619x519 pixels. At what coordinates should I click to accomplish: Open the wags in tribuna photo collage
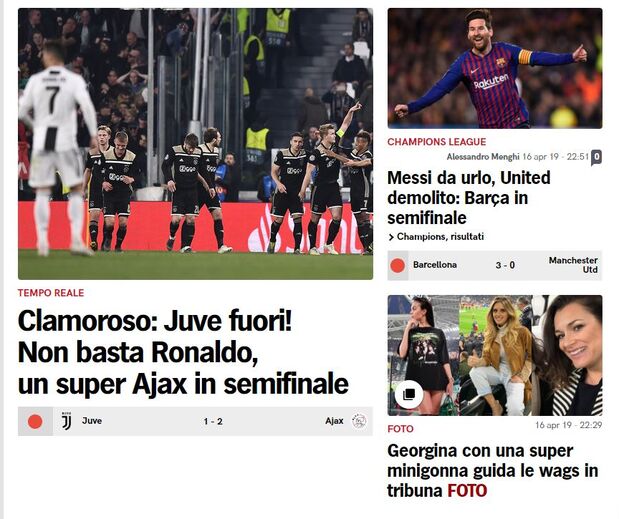point(495,355)
